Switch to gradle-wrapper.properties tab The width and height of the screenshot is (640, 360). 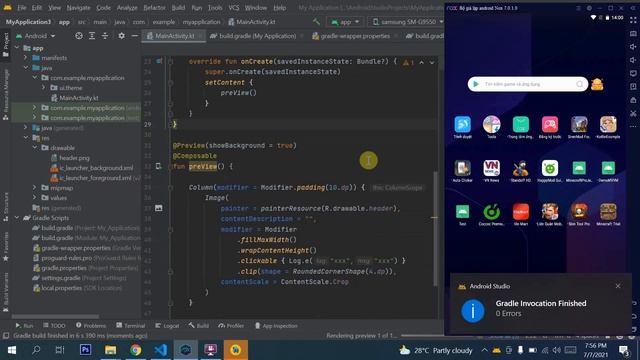pos(355,36)
